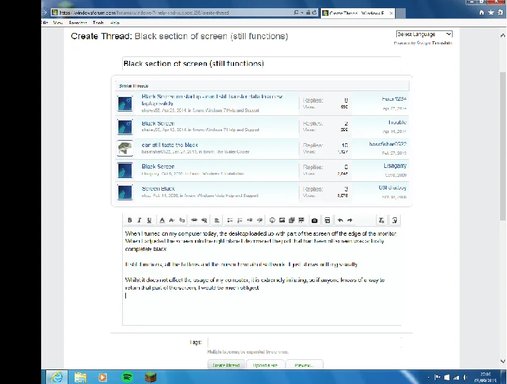The width and height of the screenshot is (507, 384).
Task: Click the Upload a File button
Action: [x=265, y=365]
